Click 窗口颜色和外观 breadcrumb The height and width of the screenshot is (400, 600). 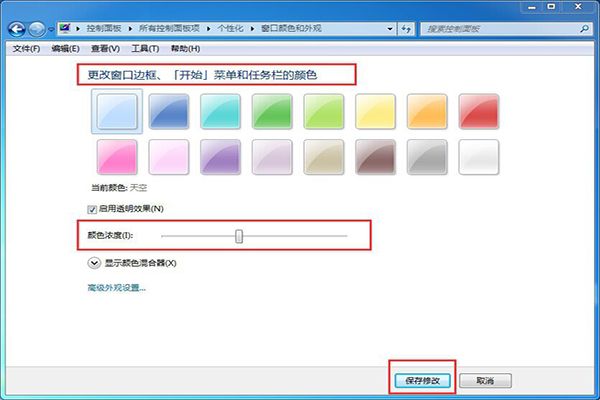pyautogui.click(x=291, y=28)
